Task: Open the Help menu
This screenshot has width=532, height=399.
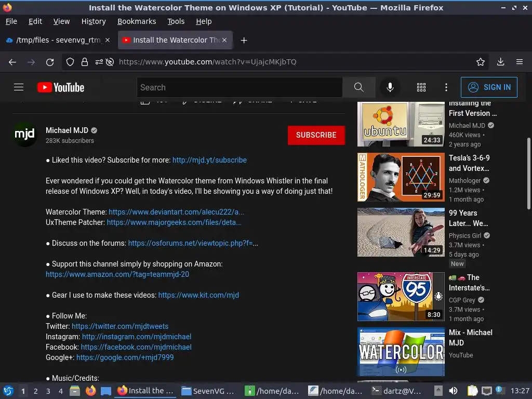Action: [x=204, y=21]
